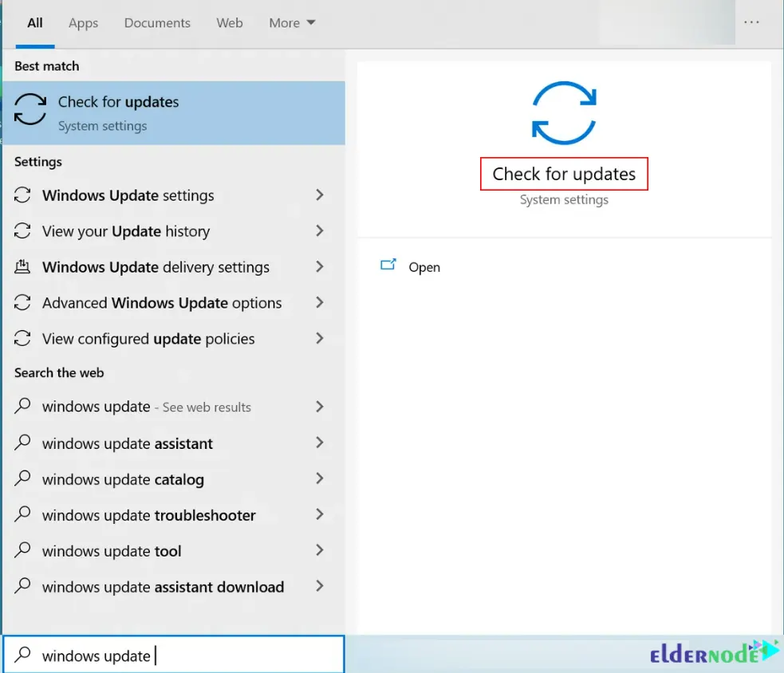The height and width of the screenshot is (673, 784).
Task: Click the large blue refresh icon in preview pane
Action: (x=564, y=113)
